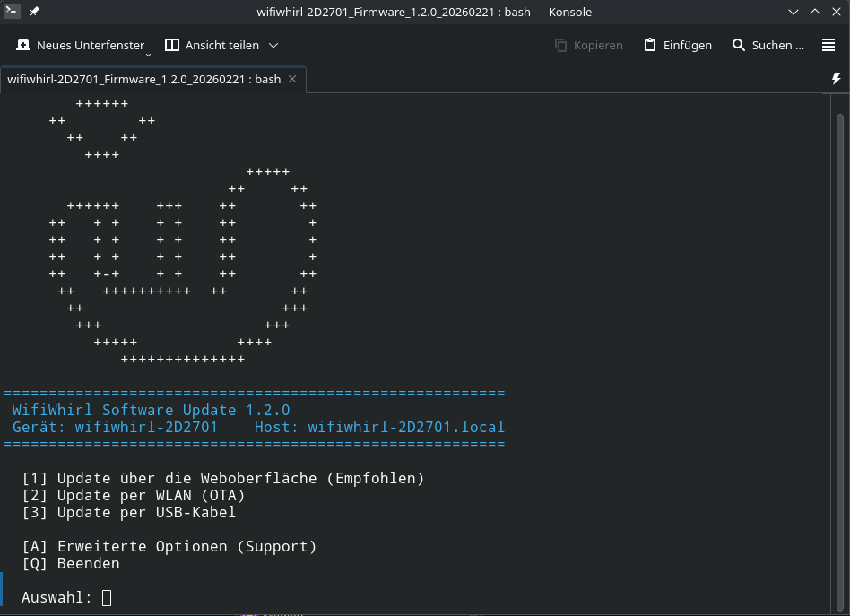Click the Konsole app icon in title bar
The image size is (850, 616).
tap(13, 13)
